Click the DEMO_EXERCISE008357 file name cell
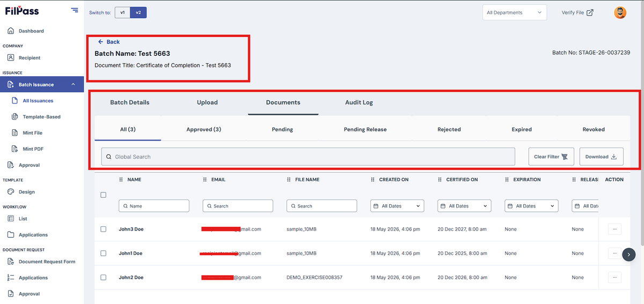This screenshot has width=644, height=304. tap(314, 277)
